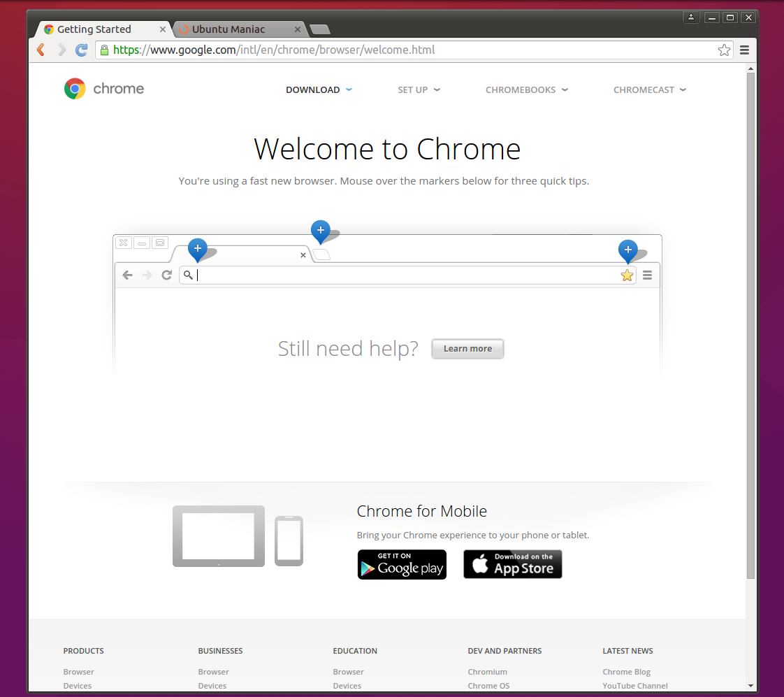Close the Getting Started tab
The height and width of the screenshot is (697, 784).
163,29
